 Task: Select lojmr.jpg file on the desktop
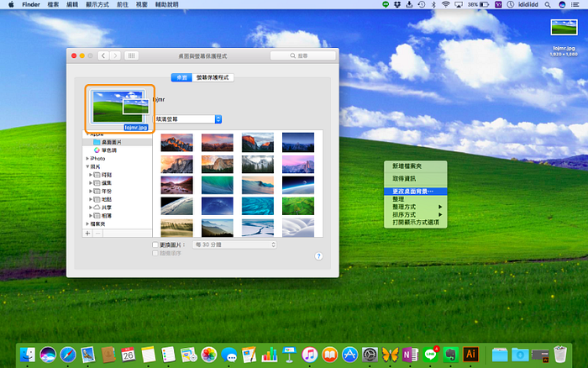coord(564,37)
